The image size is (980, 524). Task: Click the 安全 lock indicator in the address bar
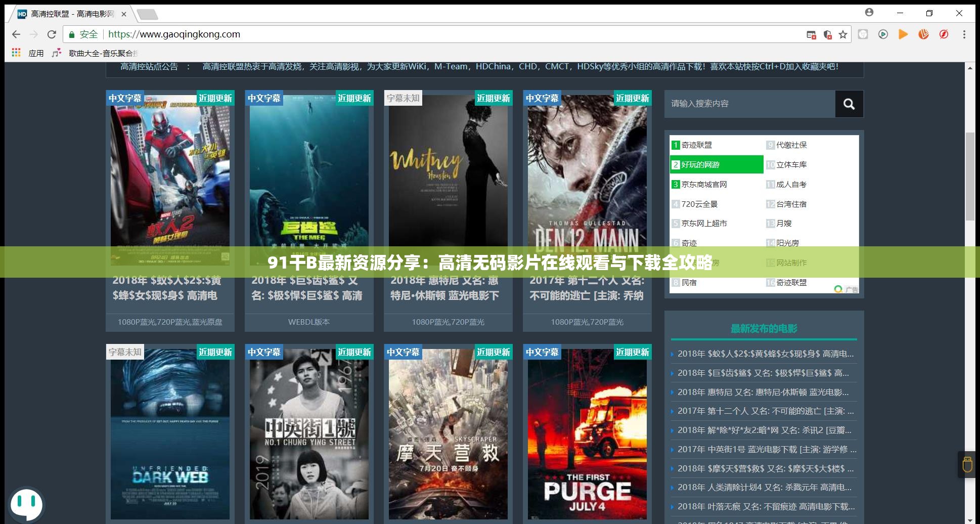coord(85,34)
